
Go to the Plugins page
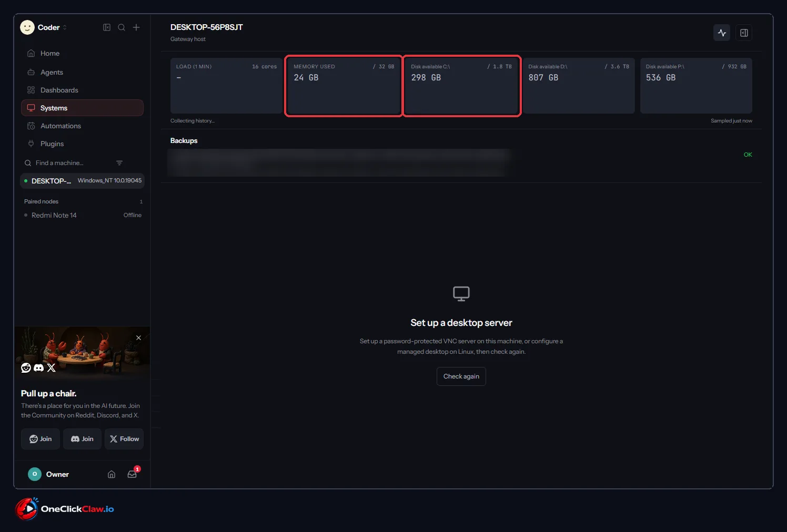pyautogui.click(x=82, y=144)
